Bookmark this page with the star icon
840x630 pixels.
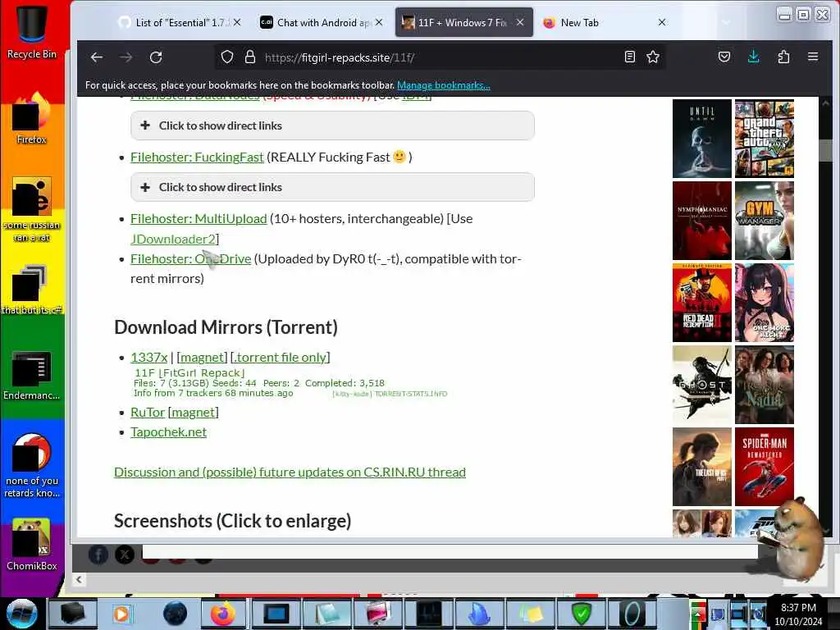click(652, 57)
